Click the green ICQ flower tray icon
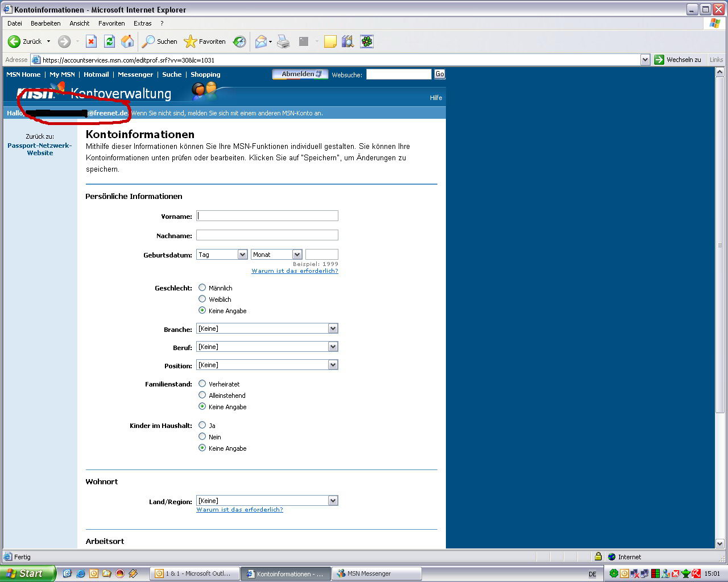The image size is (728, 582). click(x=614, y=573)
